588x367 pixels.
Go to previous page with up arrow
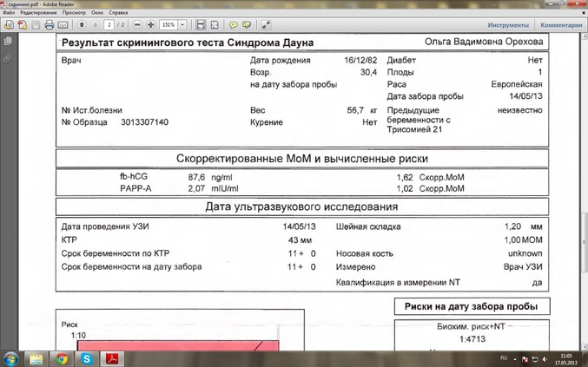coord(81,25)
